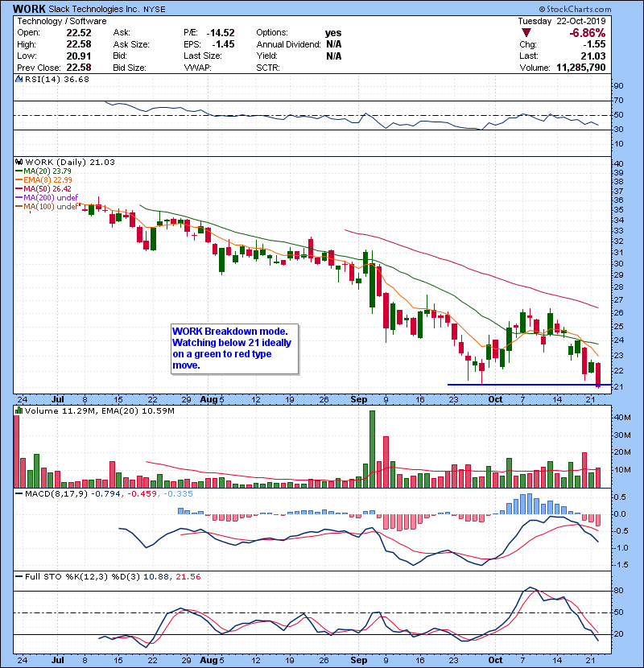644x668 pixels.
Task: Click the MA(200) undef legend entry
Action: pos(47,198)
